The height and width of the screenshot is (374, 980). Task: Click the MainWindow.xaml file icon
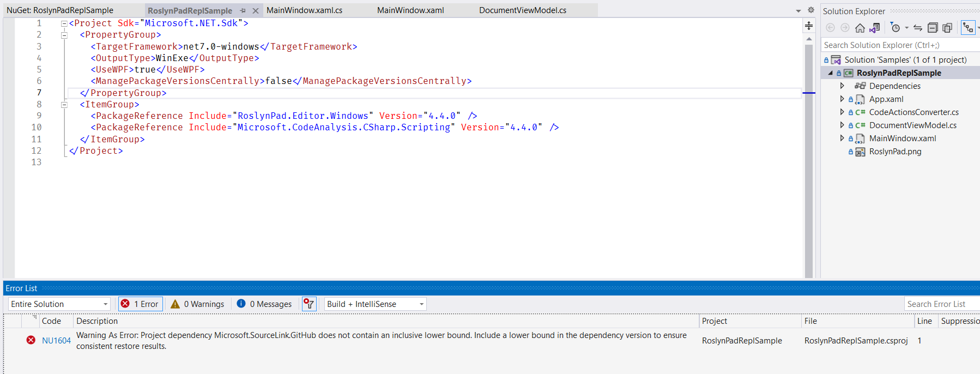pos(860,138)
